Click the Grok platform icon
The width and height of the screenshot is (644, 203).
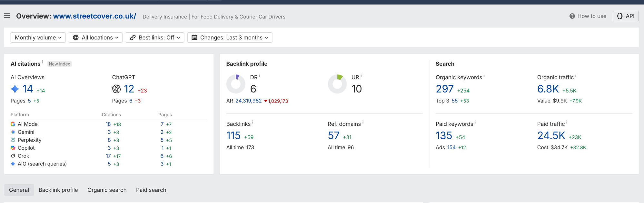(13, 156)
